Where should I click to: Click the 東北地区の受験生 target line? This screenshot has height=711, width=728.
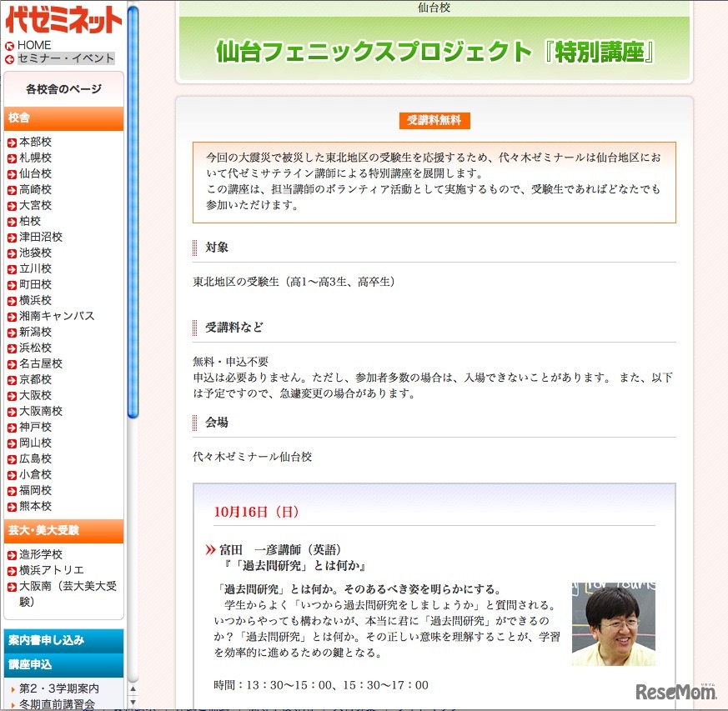pyautogui.click(x=294, y=282)
